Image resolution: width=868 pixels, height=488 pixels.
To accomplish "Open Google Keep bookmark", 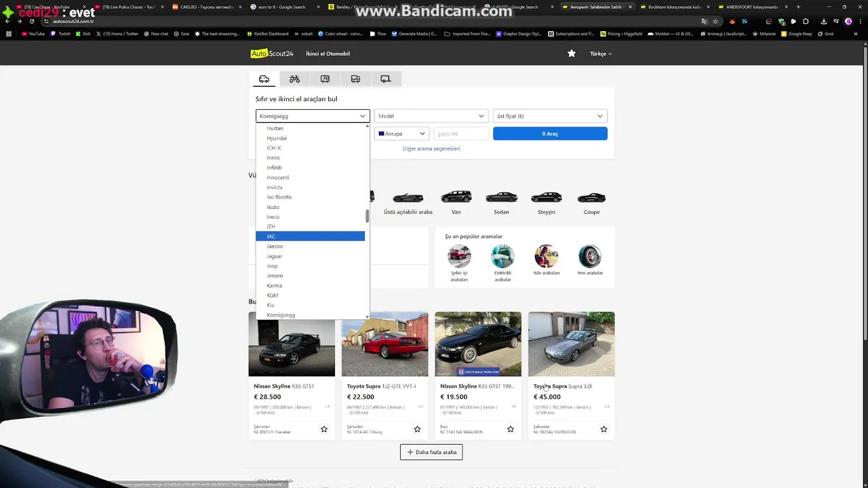I will (796, 33).
